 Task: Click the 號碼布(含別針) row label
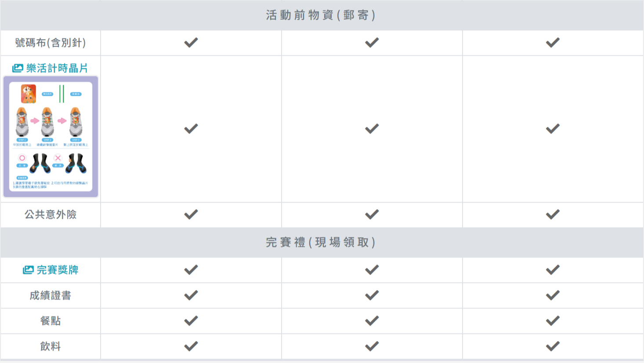pyautogui.click(x=51, y=43)
